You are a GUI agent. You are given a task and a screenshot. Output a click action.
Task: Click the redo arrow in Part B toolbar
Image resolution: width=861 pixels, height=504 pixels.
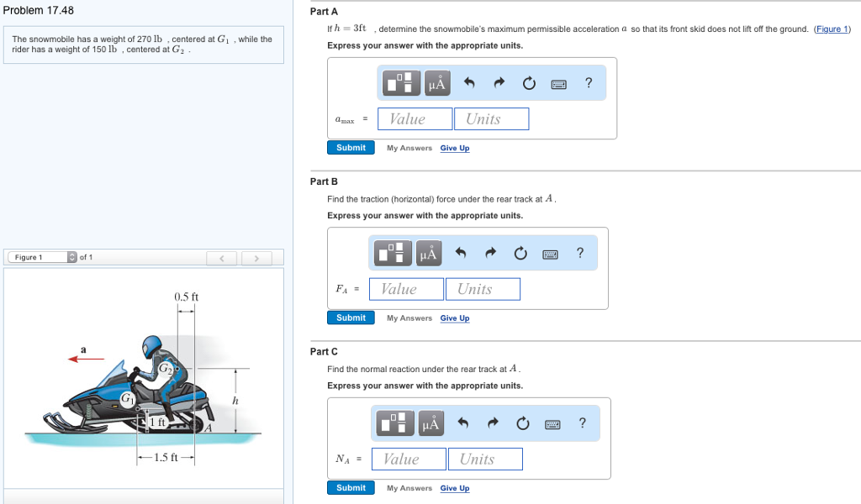(x=490, y=252)
